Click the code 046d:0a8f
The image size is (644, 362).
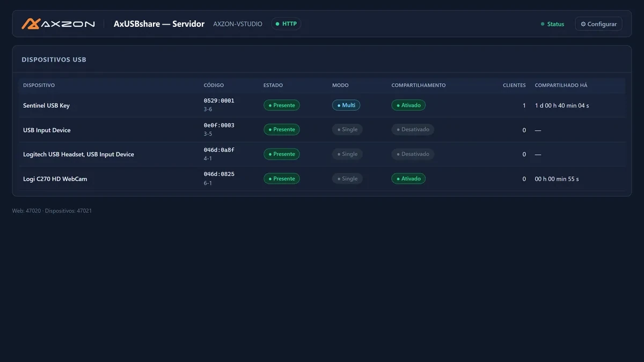[x=219, y=150]
